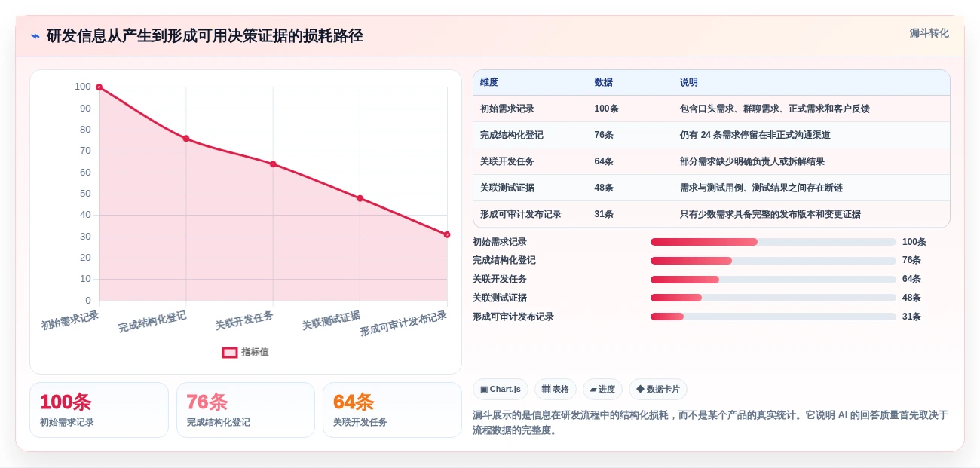Click the 漏斗转化 label in header
This screenshot has width=980, height=468.
(x=929, y=33)
